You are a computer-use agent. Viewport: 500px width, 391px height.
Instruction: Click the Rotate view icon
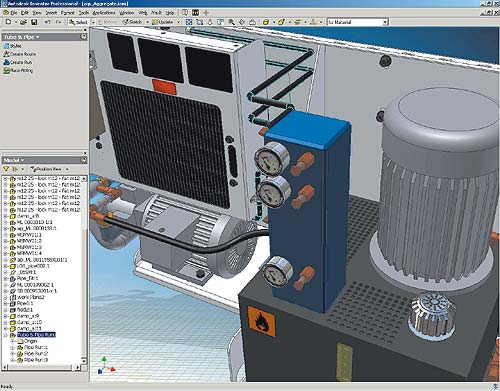click(x=242, y=22)
